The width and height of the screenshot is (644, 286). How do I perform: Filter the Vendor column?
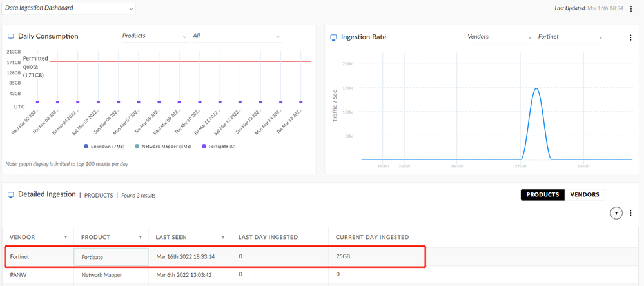tap(66, 237)
